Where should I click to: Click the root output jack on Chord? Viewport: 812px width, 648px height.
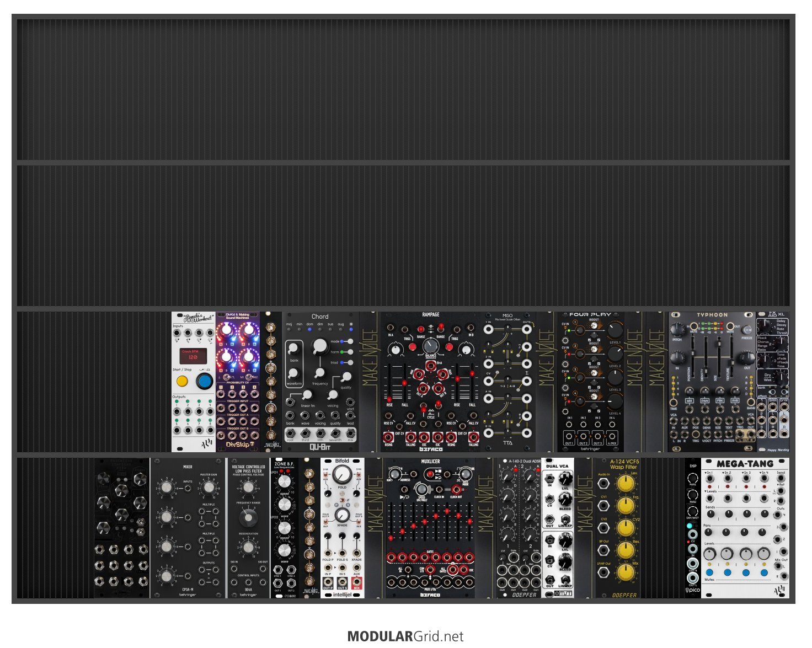pyautogui.click(x=290, y=433)
